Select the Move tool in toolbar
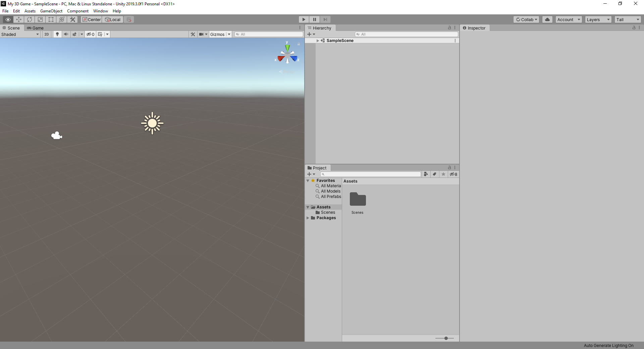The width and height of the screenshot is (644, 349). tap(19, 19)
